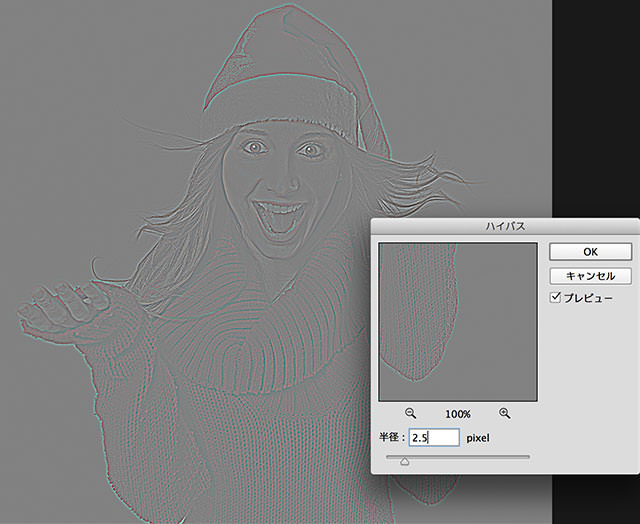Click the zoom in magnifier icon
This screenshot has height=524, width=640.
coord(504,413)
